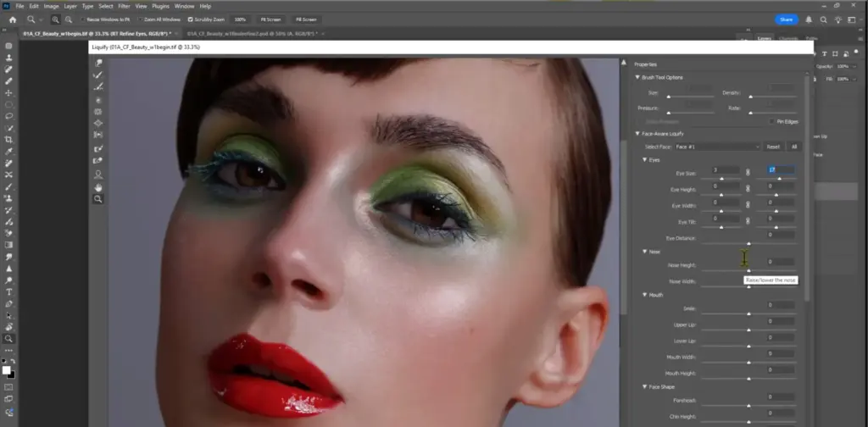868x427 pixels.
Task: Open the Select Face dropdown
Action: click(717, 147)
